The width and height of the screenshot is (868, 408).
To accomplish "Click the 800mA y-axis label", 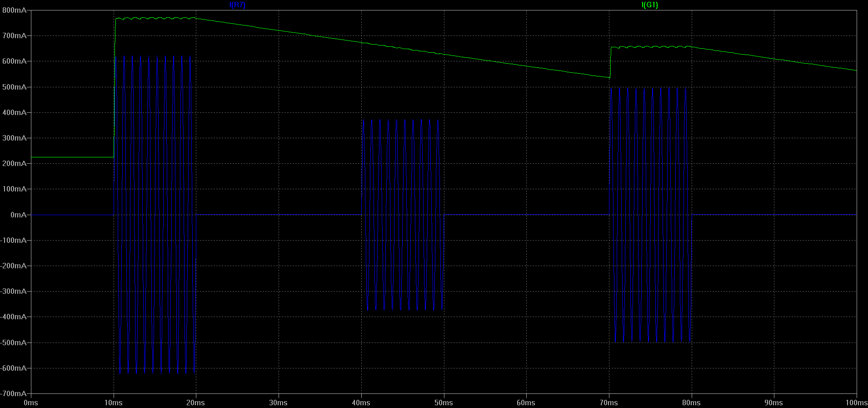I will pyautogui.click(x=15, y=10).
